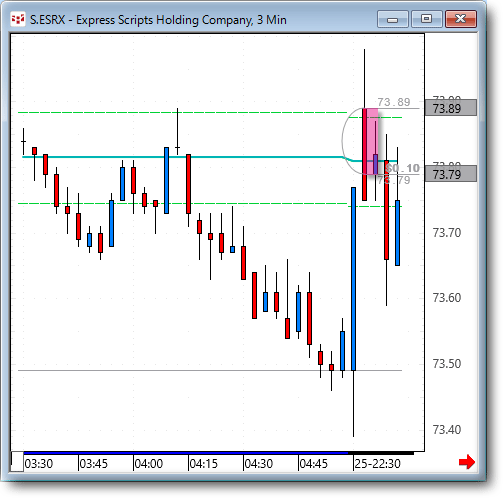
Task: Click the $0.10 measurement label
Action: click(402, 168)
